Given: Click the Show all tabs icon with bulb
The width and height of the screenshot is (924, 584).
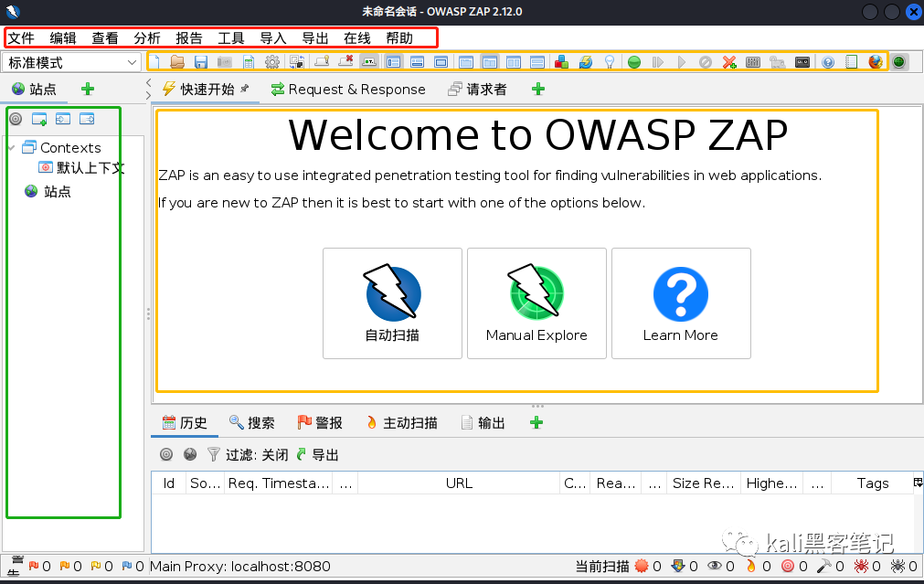Looking at the screenshot, I should (323, 61).
